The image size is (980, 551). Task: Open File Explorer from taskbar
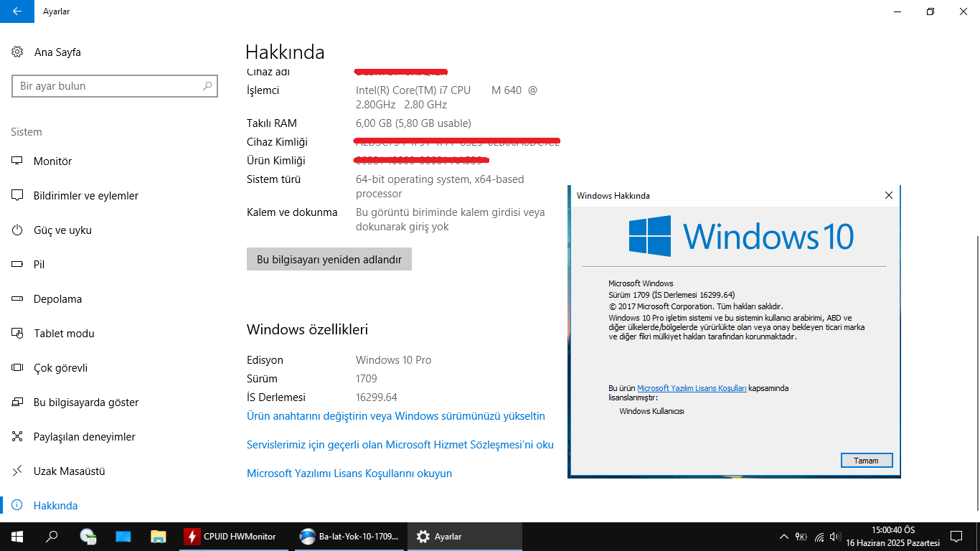(x=158, y=537)
